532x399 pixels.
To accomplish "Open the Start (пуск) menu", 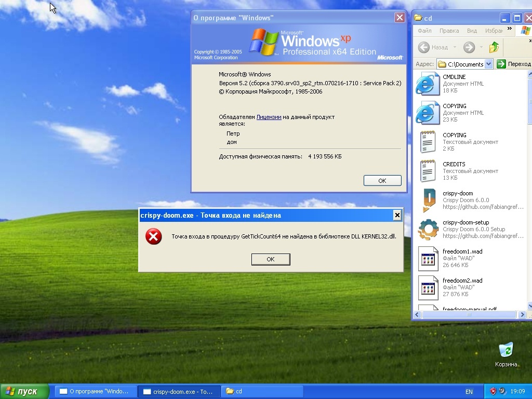I will (24, 392).
